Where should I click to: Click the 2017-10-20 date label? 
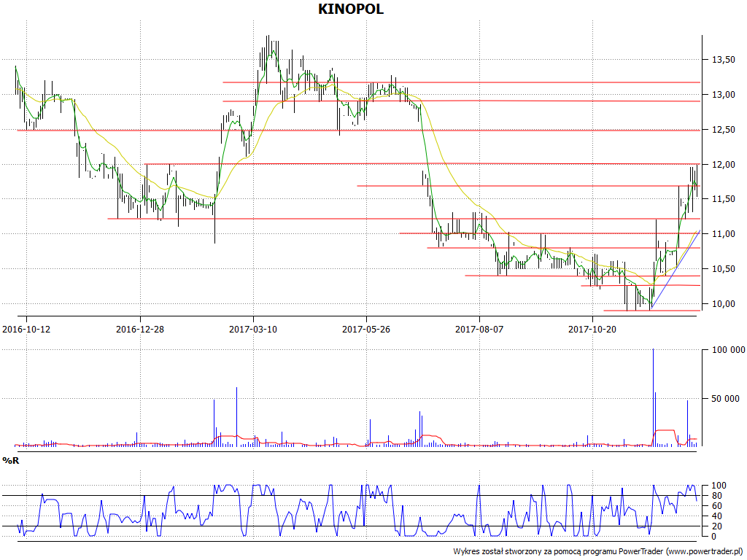[x=592, y=329]
